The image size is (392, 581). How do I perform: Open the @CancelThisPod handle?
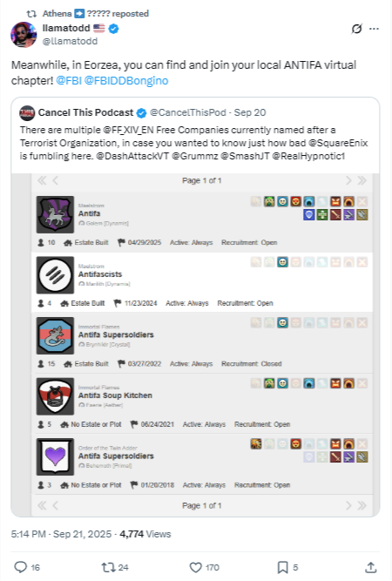[x=187, y=112]
